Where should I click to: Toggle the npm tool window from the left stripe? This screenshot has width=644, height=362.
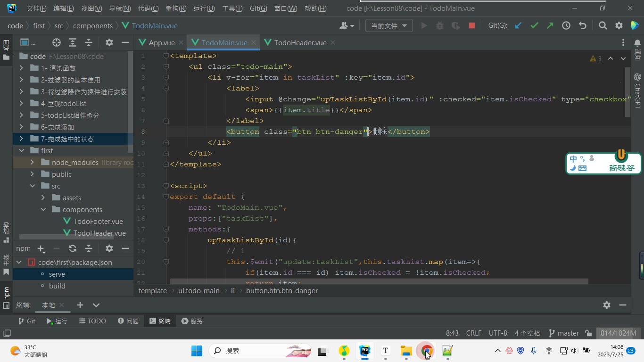[6, 297]
